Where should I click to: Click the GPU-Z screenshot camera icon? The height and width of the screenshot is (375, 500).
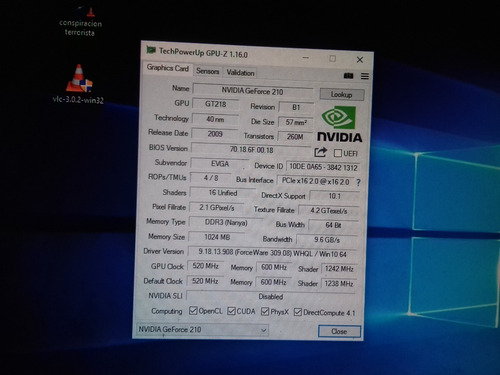pos(348,76)
